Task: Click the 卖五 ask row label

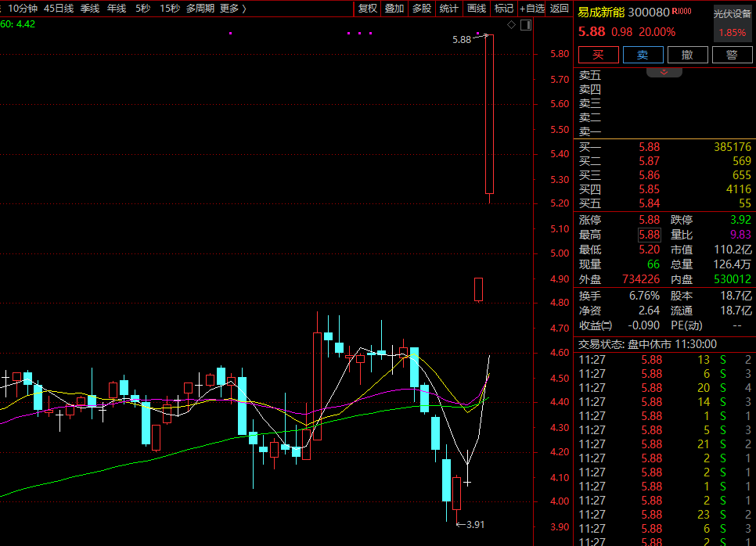Action: tap(590, 75)
